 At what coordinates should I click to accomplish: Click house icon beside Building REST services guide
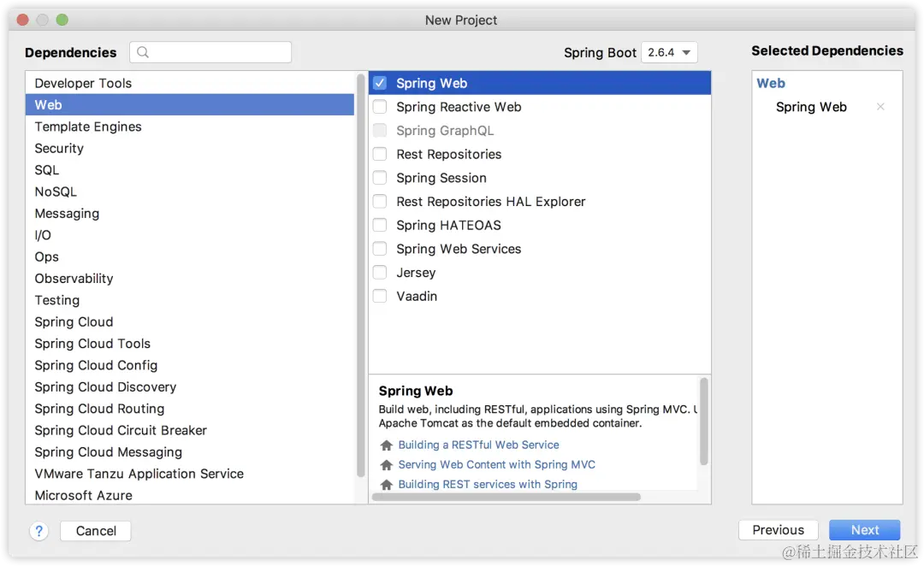click(387, 485)
